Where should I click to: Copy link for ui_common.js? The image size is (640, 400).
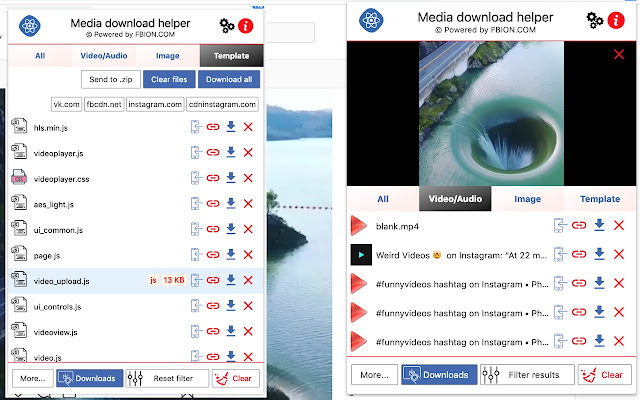[213, 229]
